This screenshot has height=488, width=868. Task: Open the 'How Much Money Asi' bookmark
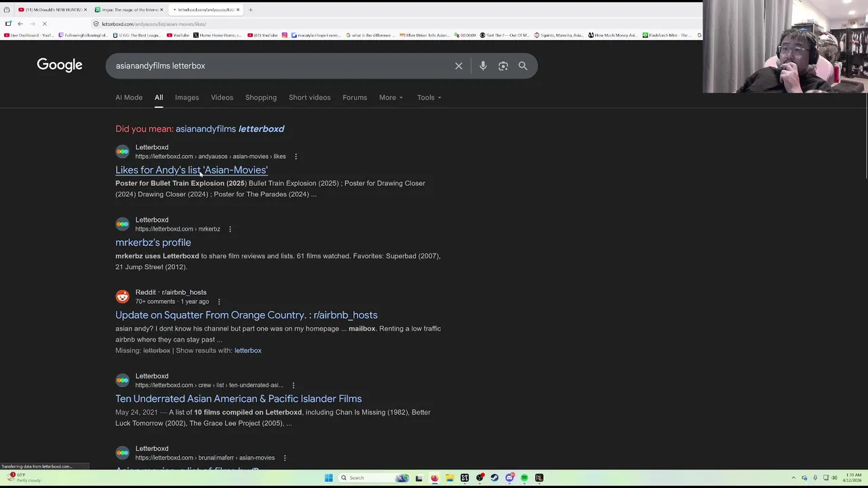pos(612,35)
